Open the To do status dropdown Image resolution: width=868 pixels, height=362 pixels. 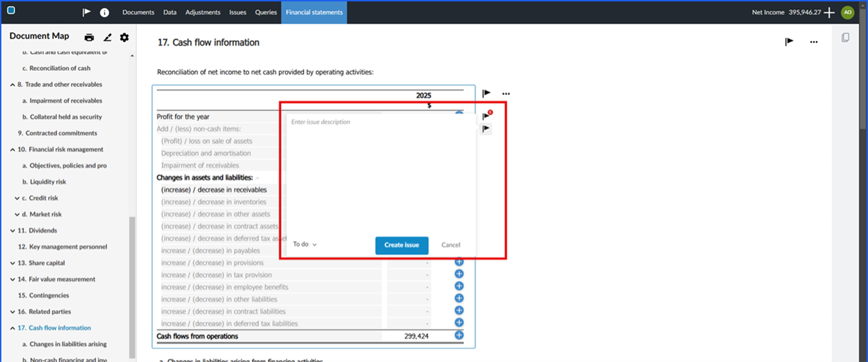[305, 244]
